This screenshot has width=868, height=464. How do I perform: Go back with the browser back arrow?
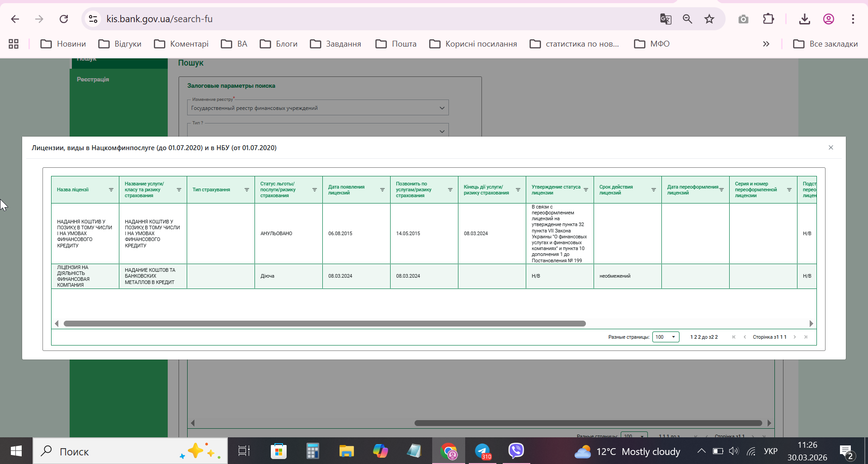point(15,19)
